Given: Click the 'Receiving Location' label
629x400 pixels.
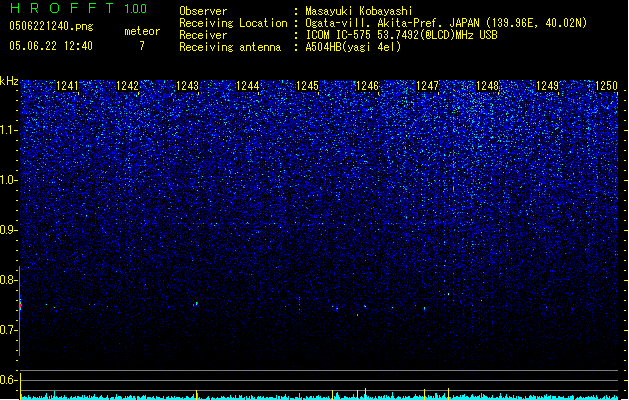Looking at the screenshot, I should [x=233, y=23].
